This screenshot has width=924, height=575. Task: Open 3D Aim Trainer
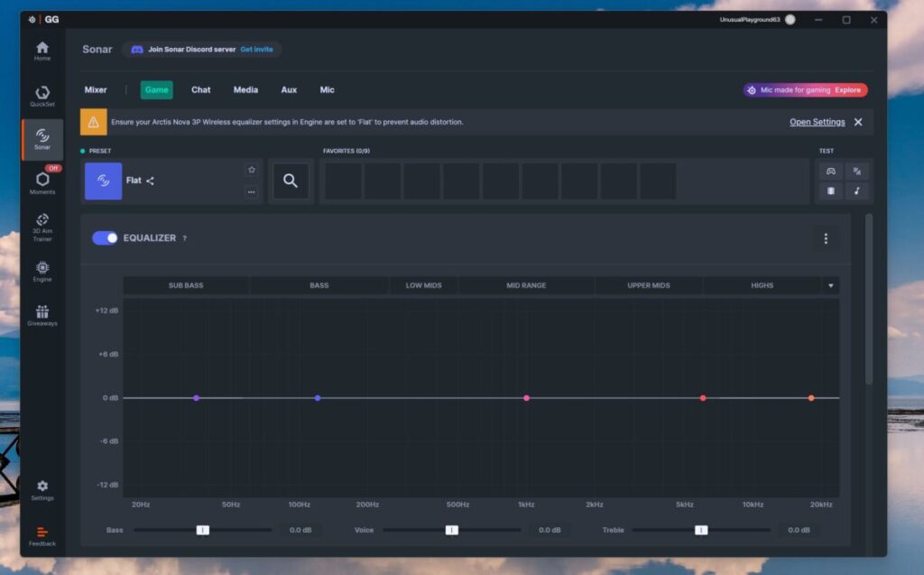pyautogui.click(x=42, y=227)
